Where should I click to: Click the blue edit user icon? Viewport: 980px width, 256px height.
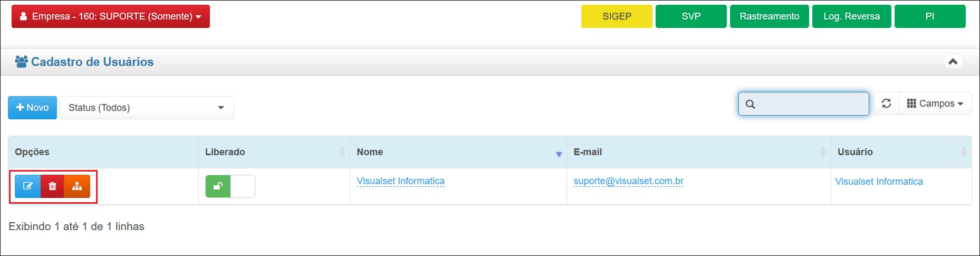(x=27, y=186)
